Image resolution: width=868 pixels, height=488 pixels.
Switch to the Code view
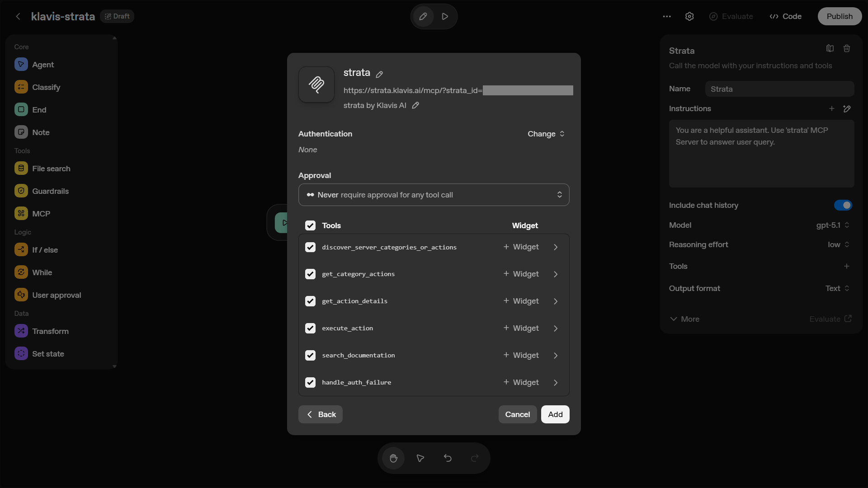click(785, 16)
